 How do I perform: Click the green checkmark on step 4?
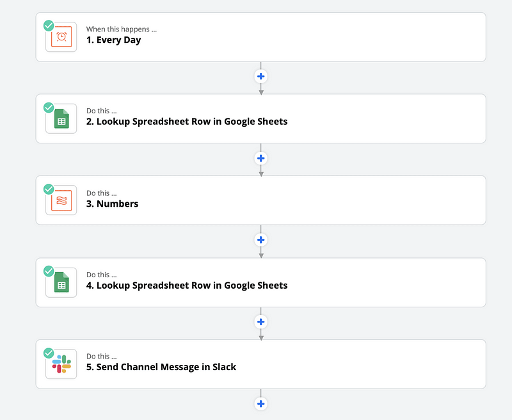coord(49,271)
